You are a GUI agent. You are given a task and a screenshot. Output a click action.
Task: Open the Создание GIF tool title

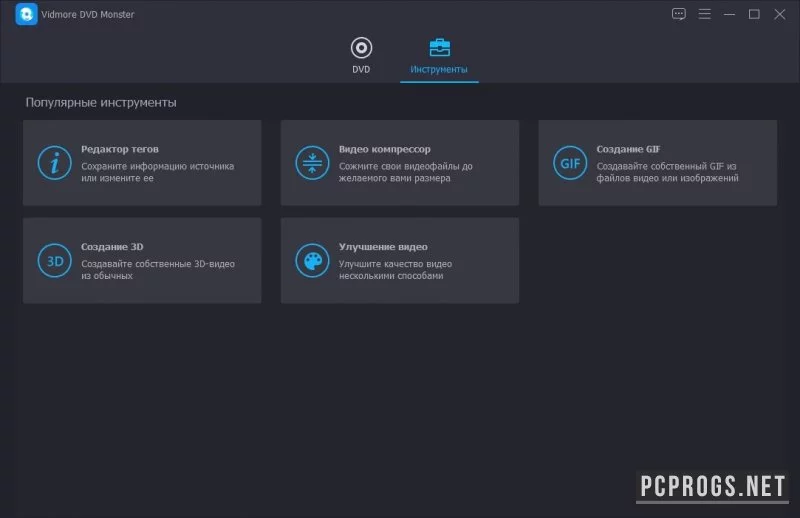[x=628, y=149]
